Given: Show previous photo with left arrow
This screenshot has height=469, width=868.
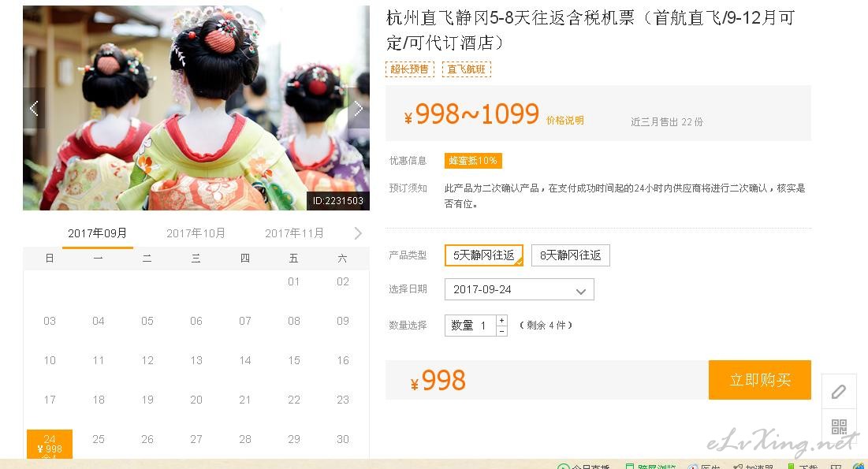Looking at the screenshot, I should [34, 108].
